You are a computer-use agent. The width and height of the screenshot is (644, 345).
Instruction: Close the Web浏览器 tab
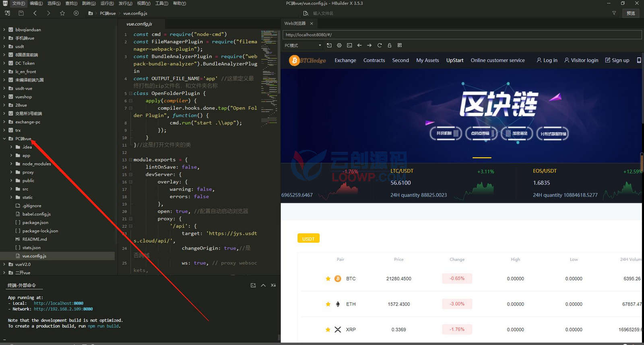(312, 23)
